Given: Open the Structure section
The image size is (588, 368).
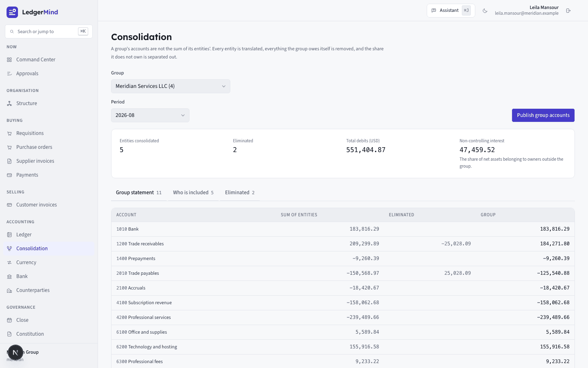Looking at the screenshot, I should pyautogui.click(x=49, y=103).
